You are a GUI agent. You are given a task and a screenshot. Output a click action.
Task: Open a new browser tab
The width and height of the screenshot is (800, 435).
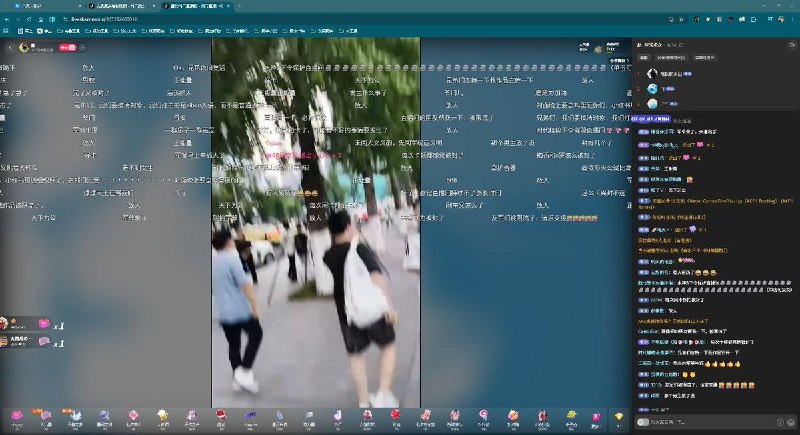[239, 6]
